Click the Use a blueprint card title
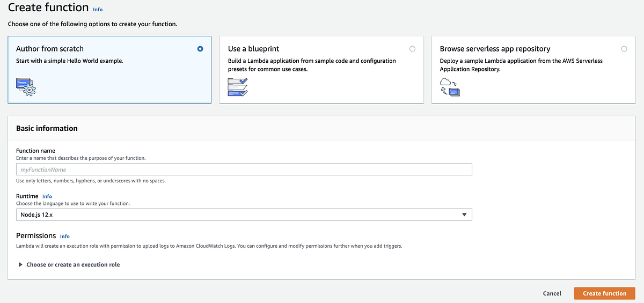644x303 pixels. (253, 49)
